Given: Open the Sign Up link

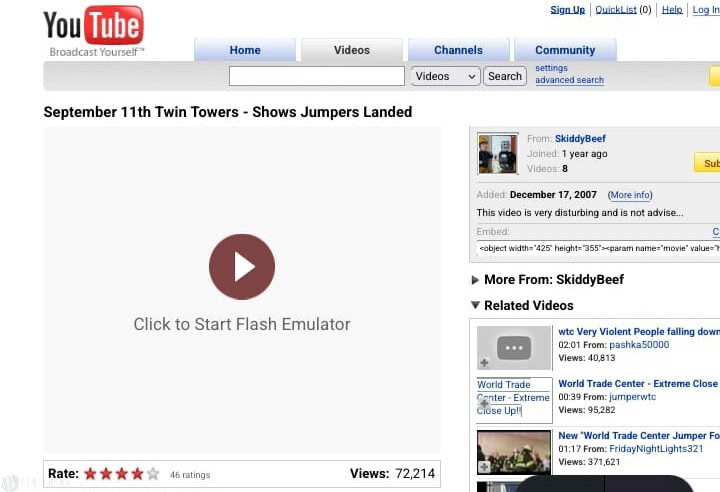Looking at the screenshot, I should 567,10.
